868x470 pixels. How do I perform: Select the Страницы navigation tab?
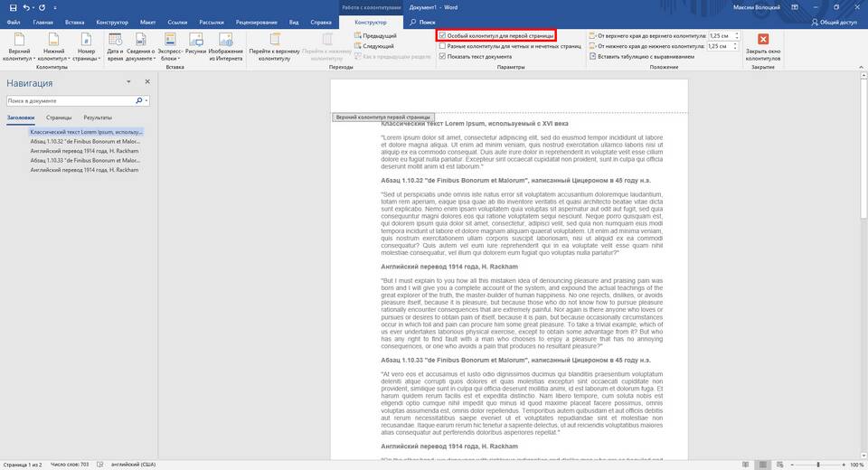(x=59, y=117)
